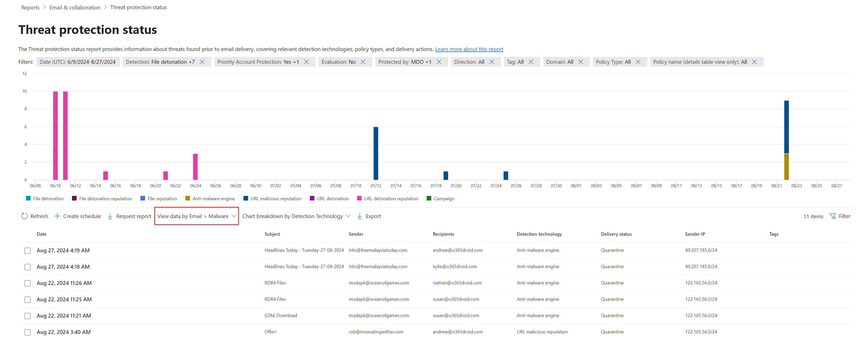Image resolution: width=868 pixels, height=340 pixels.
Task: Open the Date (UTC) range filter chip
Action: tap(78, 62)
